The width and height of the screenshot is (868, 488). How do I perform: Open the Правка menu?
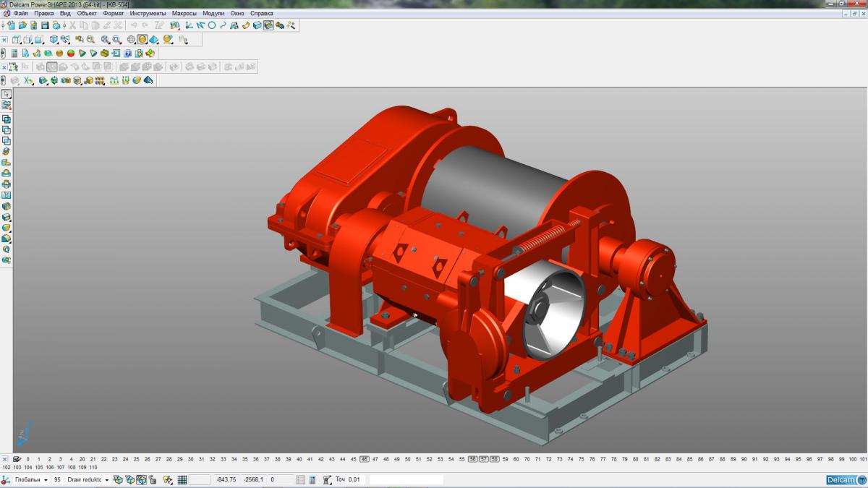(x=44, y=13)
